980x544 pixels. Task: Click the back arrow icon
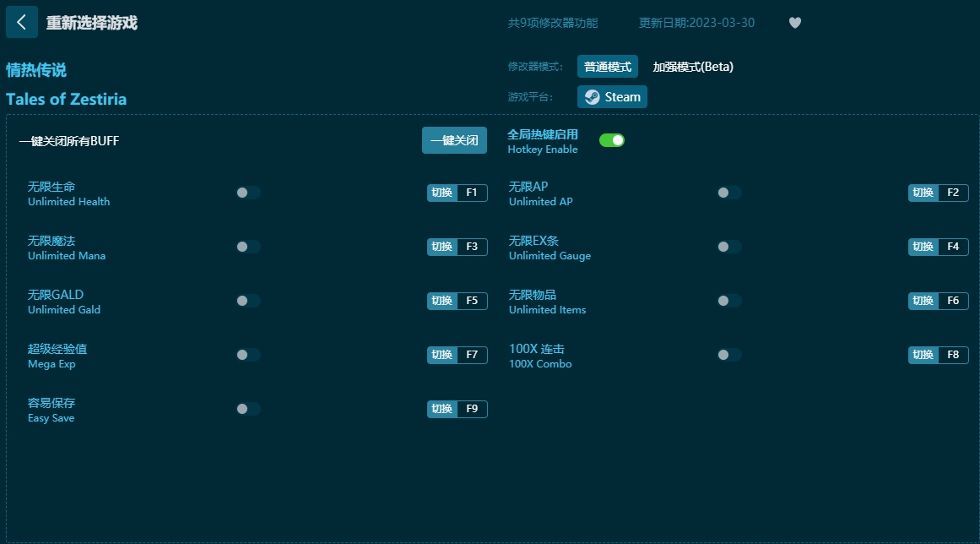click(x=21, y=23)
